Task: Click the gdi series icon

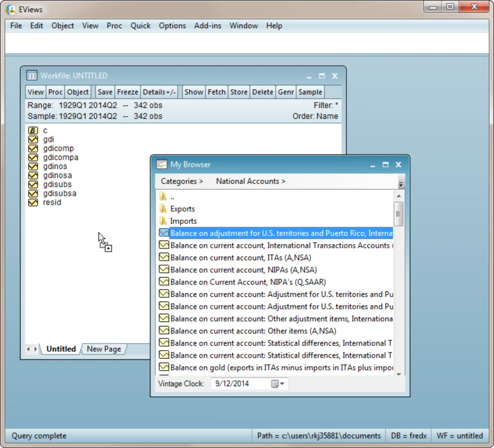Action: click(x=33, y=139)
